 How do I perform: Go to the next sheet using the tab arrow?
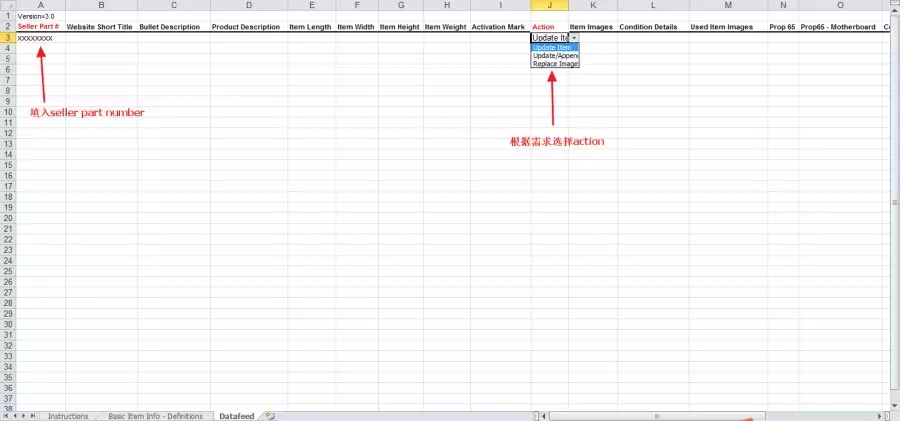(24, 416)
